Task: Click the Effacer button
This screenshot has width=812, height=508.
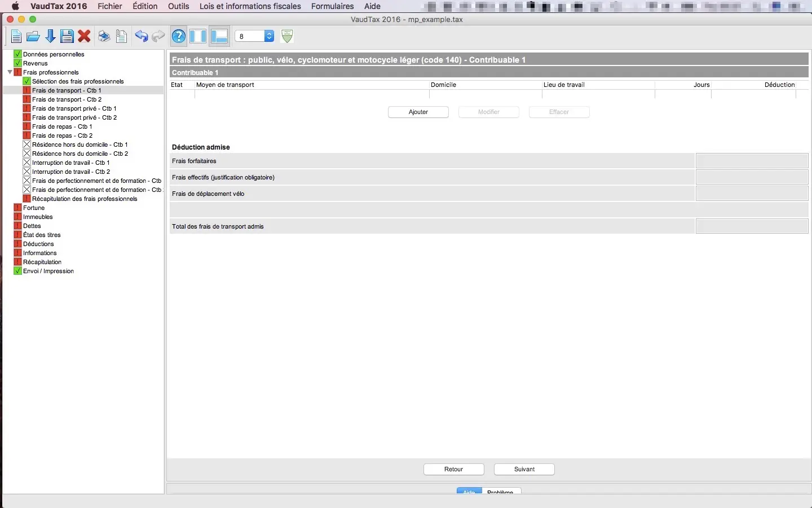Action: click(x=559, y=112)
